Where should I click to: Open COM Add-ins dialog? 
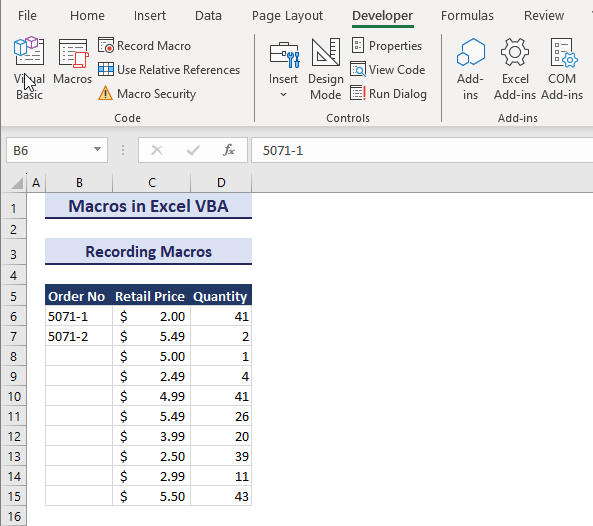click(x=562, y=69)
